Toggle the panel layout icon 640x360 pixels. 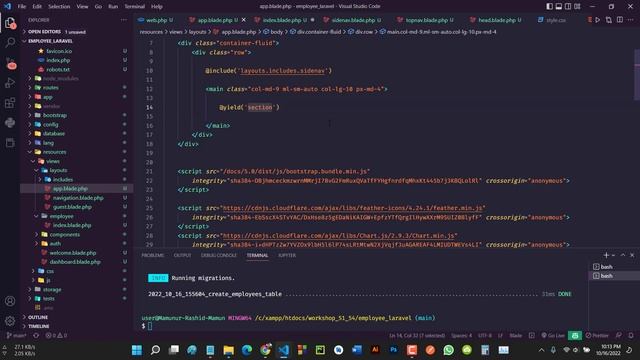click(x=559, y=6)
